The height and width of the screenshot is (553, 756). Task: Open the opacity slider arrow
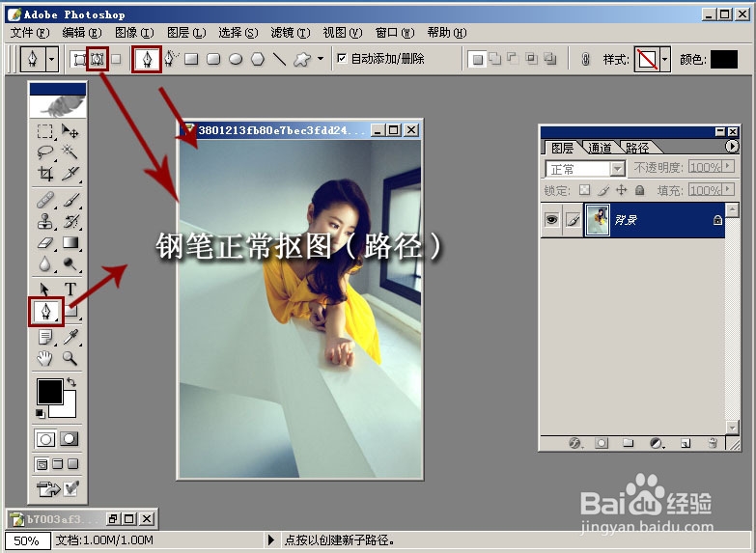(729, 167)
